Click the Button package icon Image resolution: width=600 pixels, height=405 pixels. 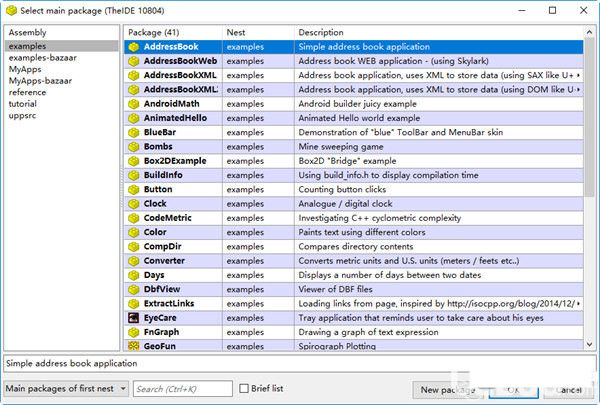(x=134, y=189)
